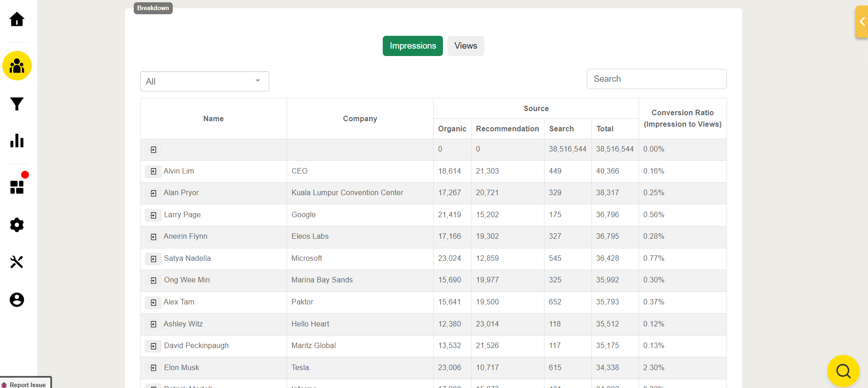Open the Bar chart analytics icon
Viewport: 868px width, 388px height.
tap(17, 141)
